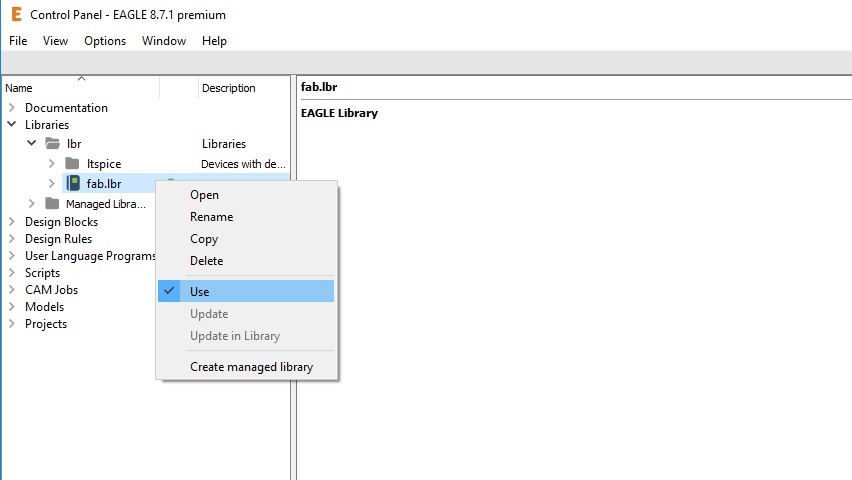Viewport: 852px width, 480px height.
Task: Click the Managed Libraries folder icon
Action: pyautogui.click(x=52, y=203)
